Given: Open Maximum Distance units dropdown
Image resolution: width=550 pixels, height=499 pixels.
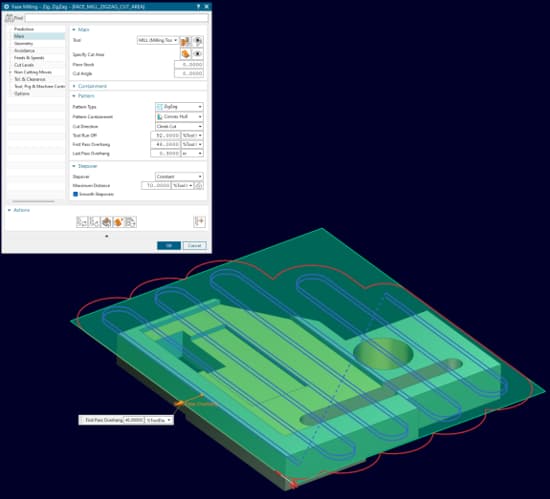Looking at the screenshot, I should point(183,186).
